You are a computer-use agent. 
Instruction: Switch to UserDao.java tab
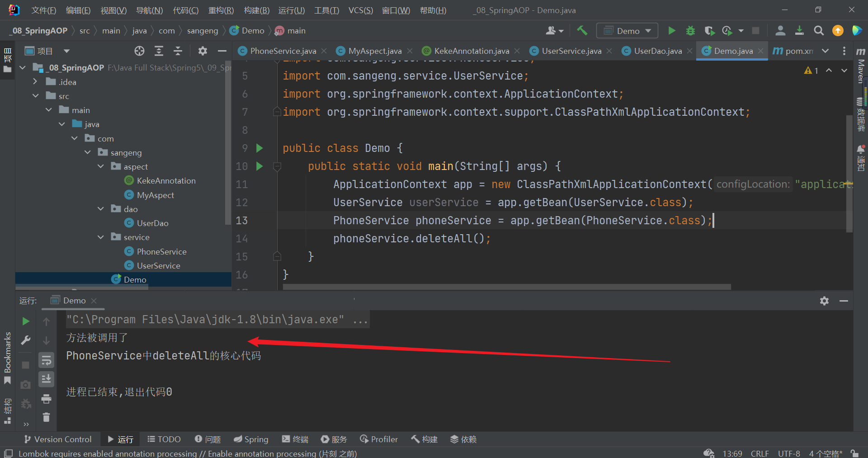tap(658, 51)
